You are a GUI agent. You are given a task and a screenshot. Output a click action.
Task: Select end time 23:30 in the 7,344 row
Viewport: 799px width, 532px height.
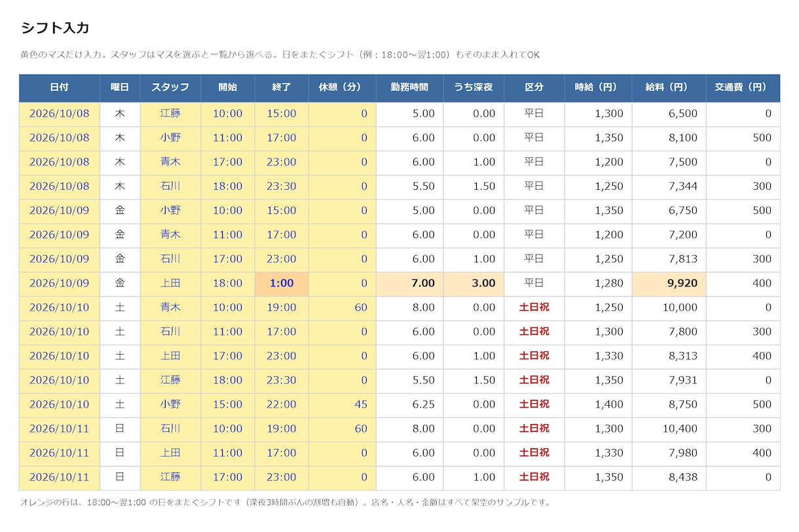pos(282,186)
